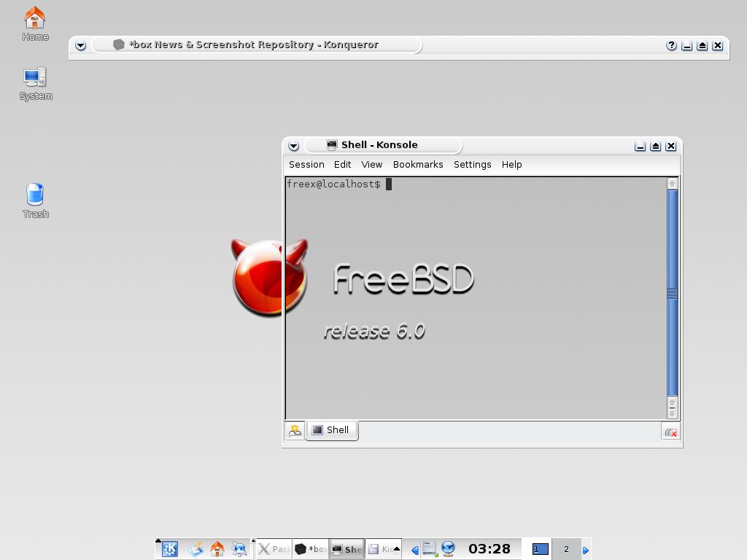
Task: Click the Konsole vertical scrollbar handle
Action: tap(672, 293)
